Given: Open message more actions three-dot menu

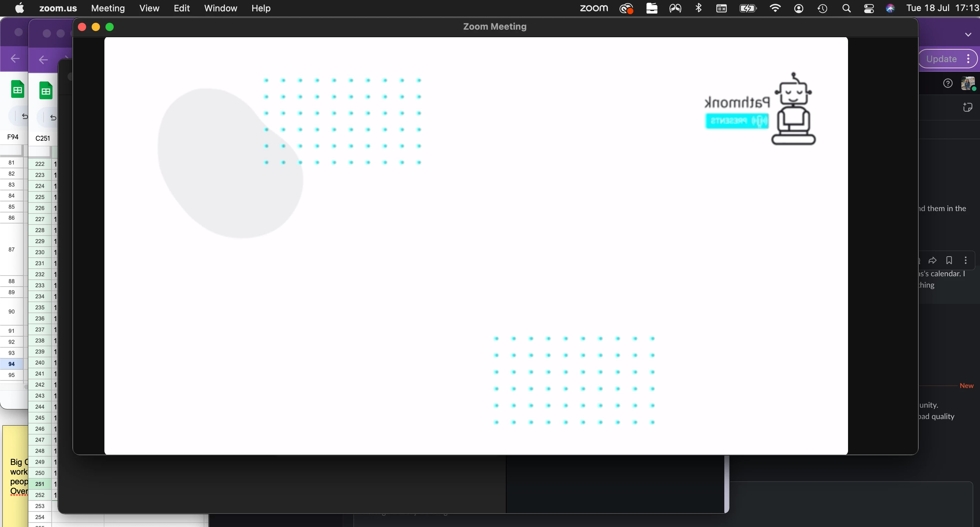Looking at the screenshot, I should tap(966, 260).
